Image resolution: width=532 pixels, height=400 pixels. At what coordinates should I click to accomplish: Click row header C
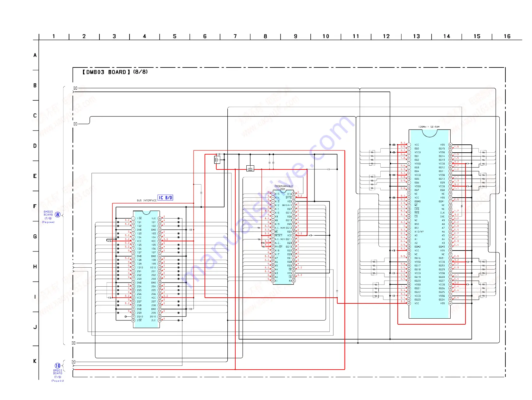pos(35,116)
